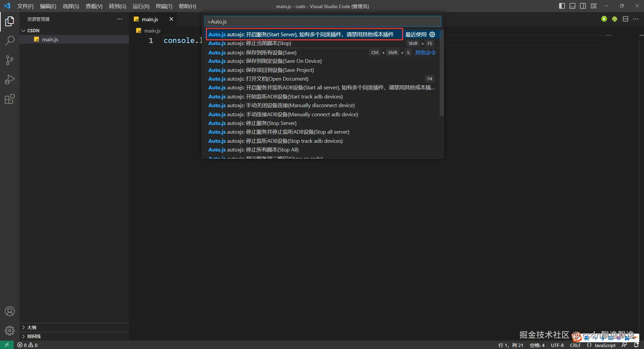Click the command palette list scrollbar
The height and width of the screenshot is (349, 644).
441,73
